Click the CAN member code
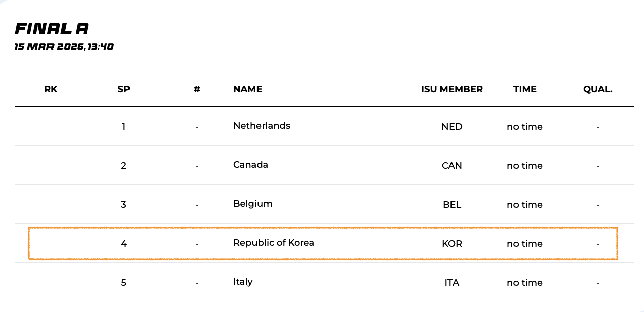Screen dimensions: 644x312 [x=452, y=166]
